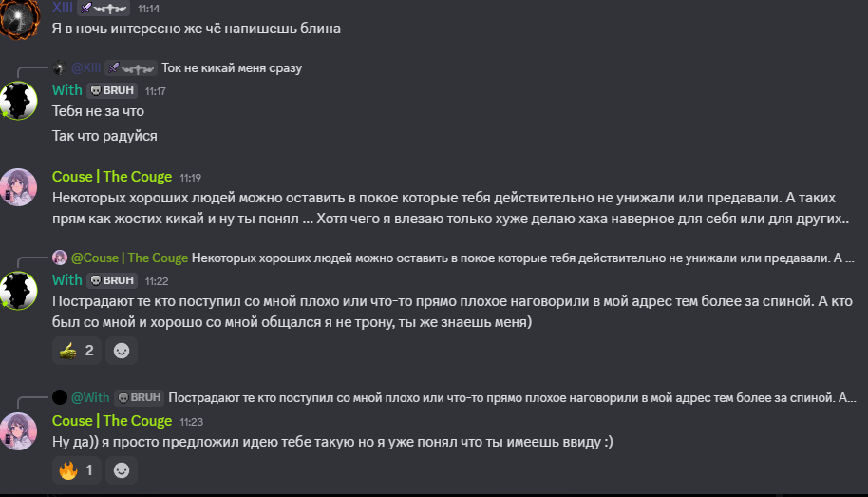Click the @With mention in the reply preview
Viewport: 868px width, 497px height.
click(x=90, y=397)
